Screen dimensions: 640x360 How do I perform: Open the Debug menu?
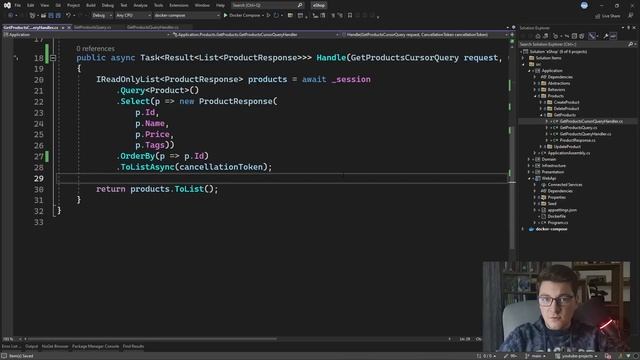pos(108,5)
